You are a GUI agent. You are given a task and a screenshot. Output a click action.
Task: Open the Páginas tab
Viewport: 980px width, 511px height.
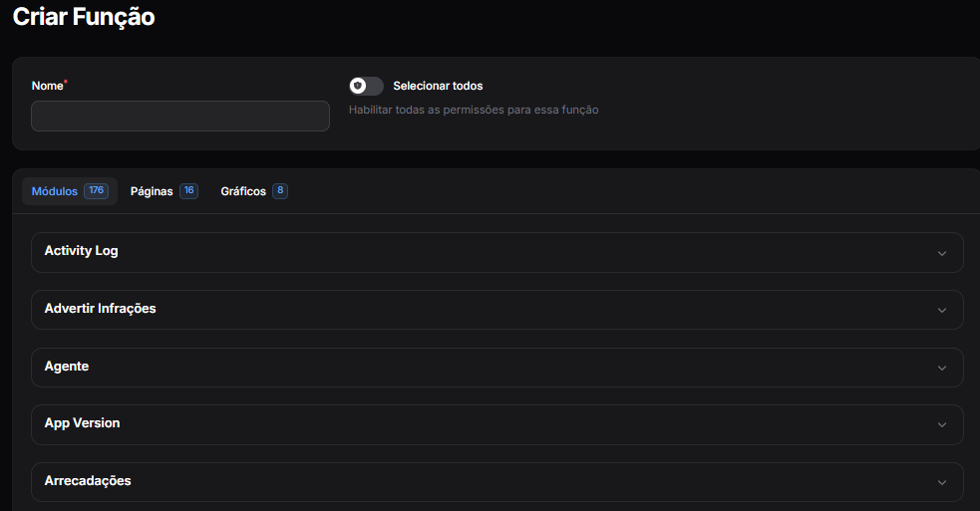click(152, 191)
